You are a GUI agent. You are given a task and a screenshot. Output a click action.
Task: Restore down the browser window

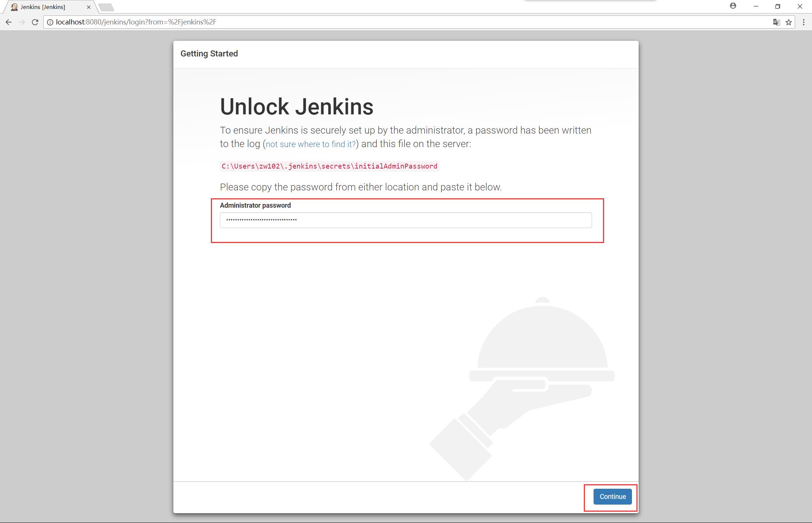[778, 6]
